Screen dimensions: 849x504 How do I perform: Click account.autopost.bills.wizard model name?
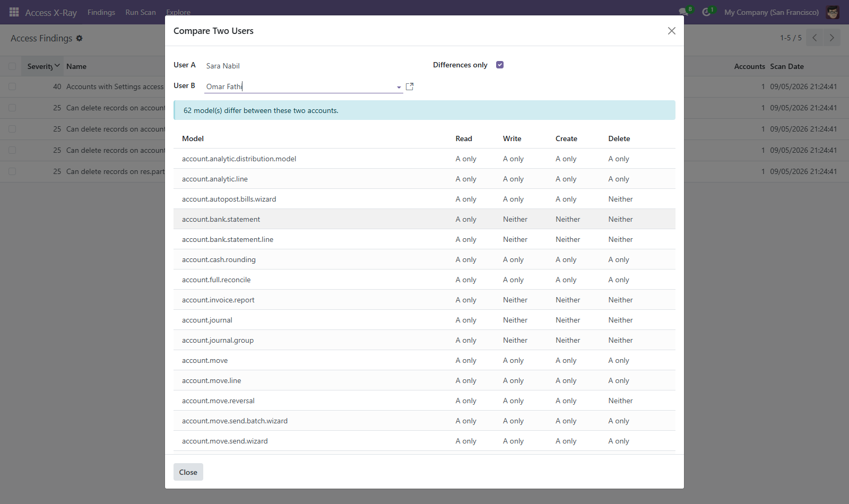click(229, 199)
